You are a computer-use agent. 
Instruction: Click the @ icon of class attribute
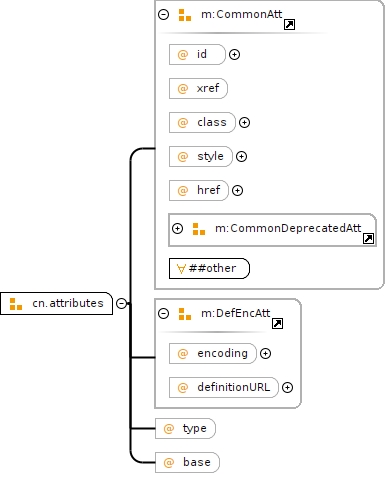click(183, 123)
